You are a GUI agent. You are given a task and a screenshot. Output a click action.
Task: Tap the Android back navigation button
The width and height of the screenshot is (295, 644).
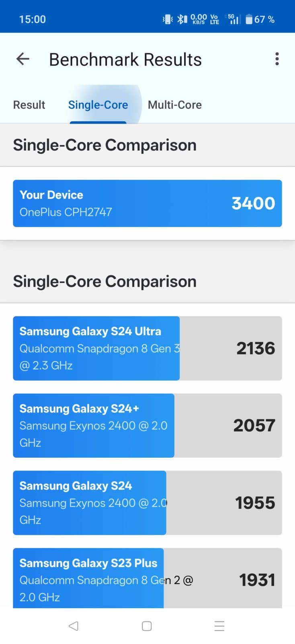click(74, 626)
